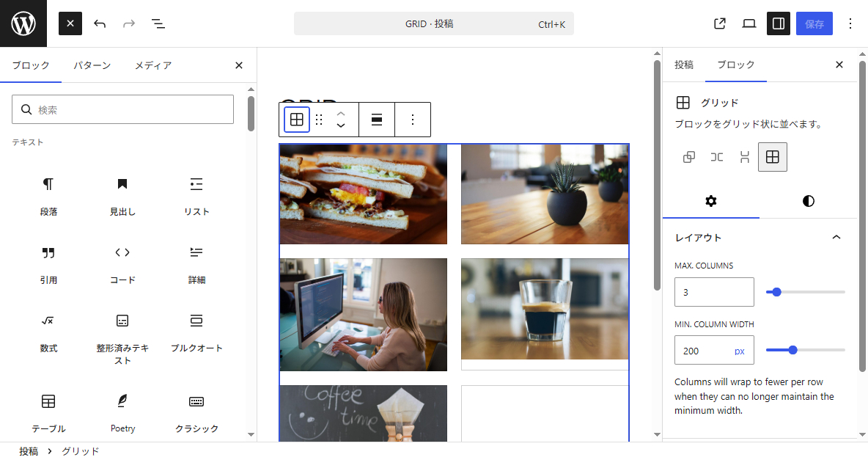Screen dimensions: 868x460
Task: Click inside the block search field
Action: tap(122, 109)
